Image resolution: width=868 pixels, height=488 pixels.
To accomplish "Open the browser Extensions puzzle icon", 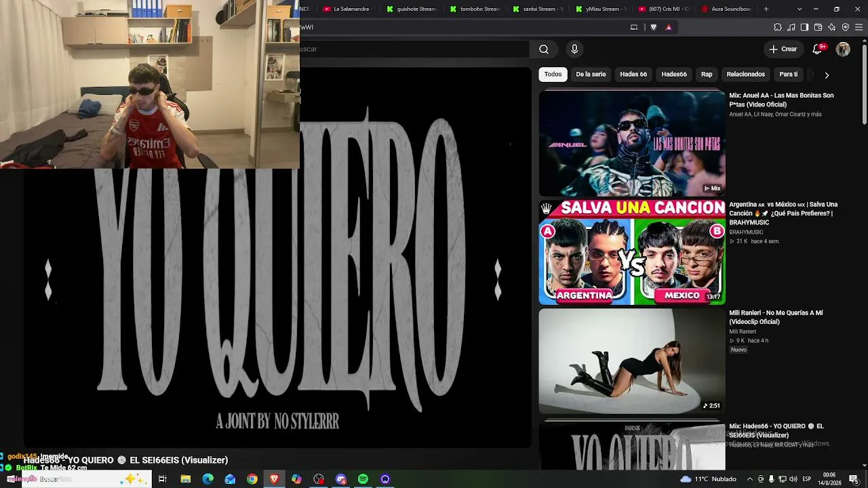I will point(778,27).
